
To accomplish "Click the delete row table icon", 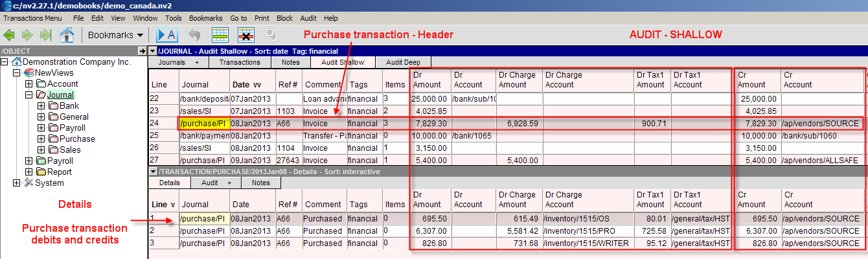I will tap(246, 34).
